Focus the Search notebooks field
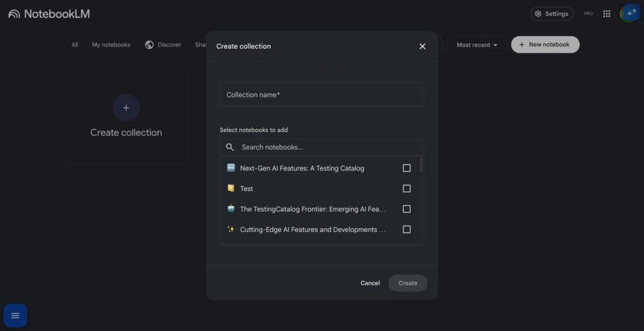The width and height of the screenshot is (644, 331). click(321, 147)
